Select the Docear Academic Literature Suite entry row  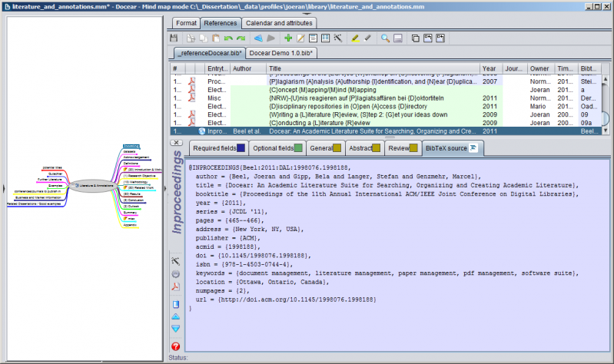click(x=386, y=131)
